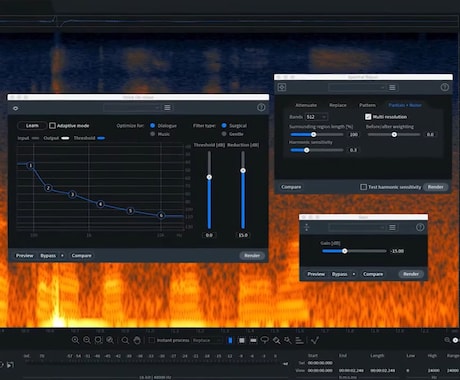The image size is (460, 380).
Task: Open help in the Spectral Repair window
Action: pos(445,87)
